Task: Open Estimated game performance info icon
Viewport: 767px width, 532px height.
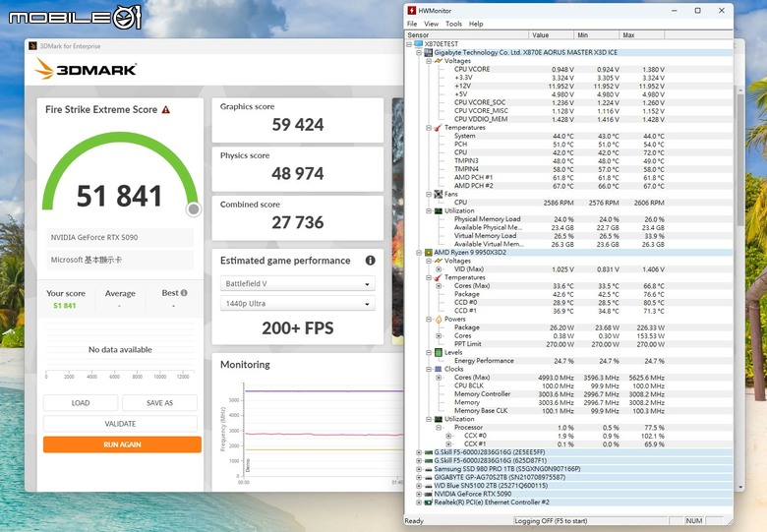Action: tap(371, 261)
